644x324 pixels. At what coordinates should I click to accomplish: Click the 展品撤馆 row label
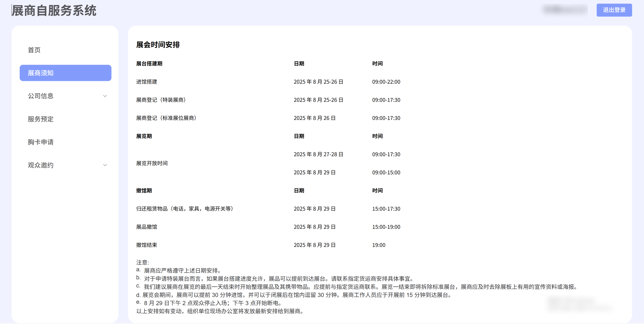(x=146, y=227)
